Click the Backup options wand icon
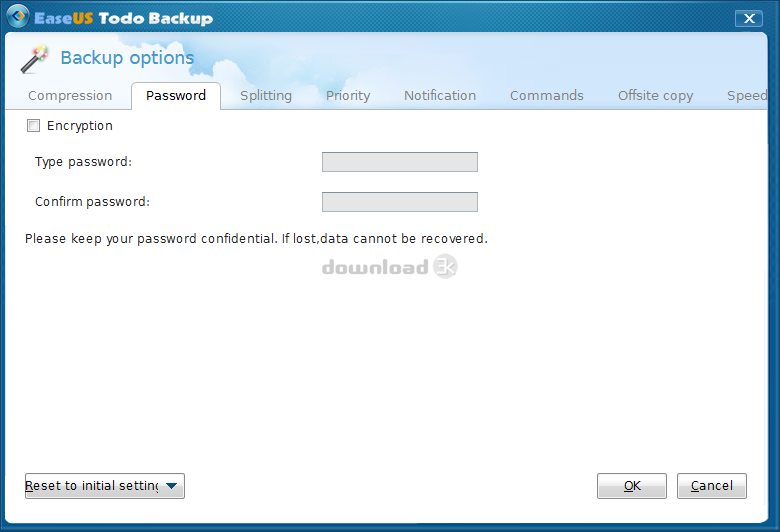Viewport: 780px width, 532px height. 36,59
